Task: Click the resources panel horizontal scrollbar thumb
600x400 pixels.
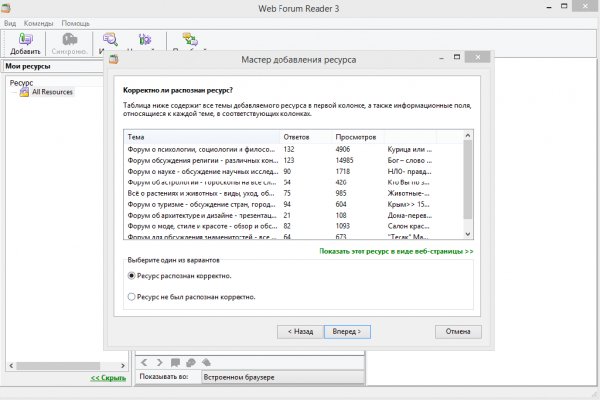Action: click(x=58, y=366)
